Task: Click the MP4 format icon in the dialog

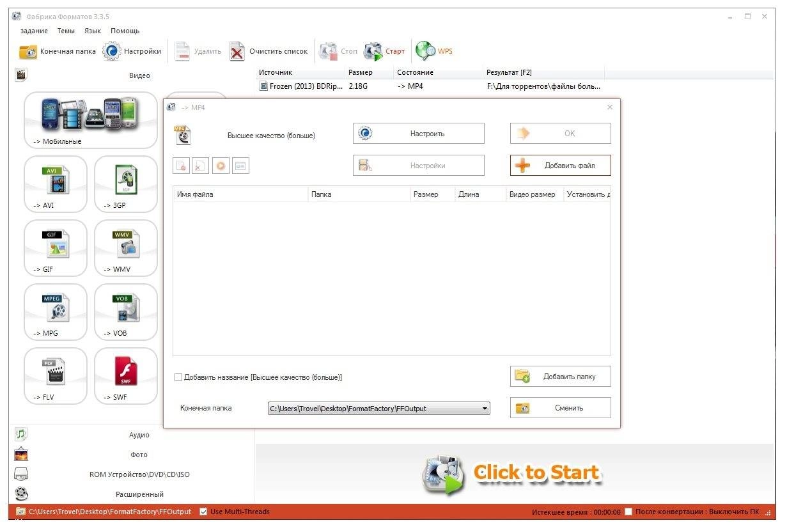Action: pyautogui.click(x=182, y=135)
